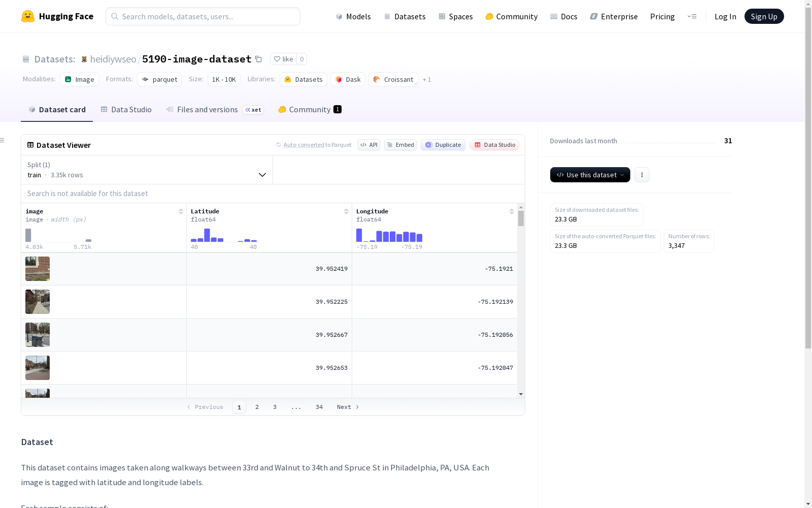Select current page 1 in pagination
The width and height of the screenshot is (812, 508).
click(239, 407)
